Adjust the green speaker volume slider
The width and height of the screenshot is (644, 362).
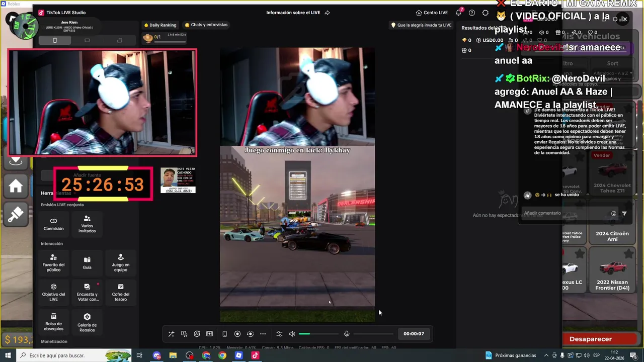tap(319, 334)
